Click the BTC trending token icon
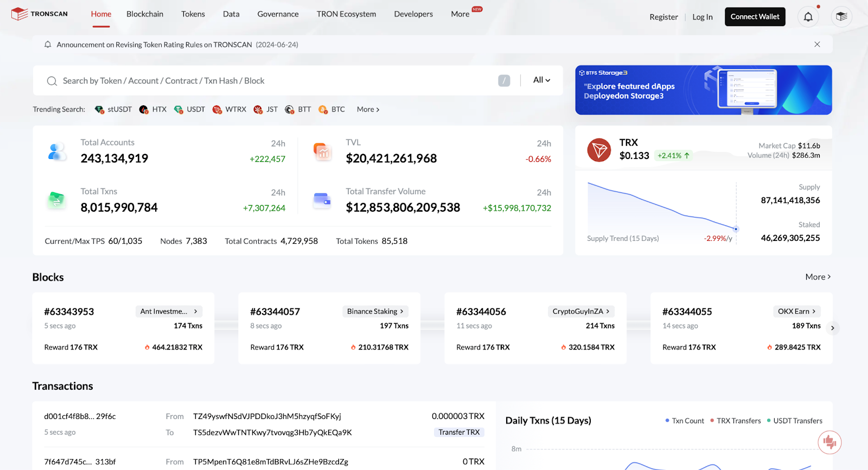 pos(323,110)
